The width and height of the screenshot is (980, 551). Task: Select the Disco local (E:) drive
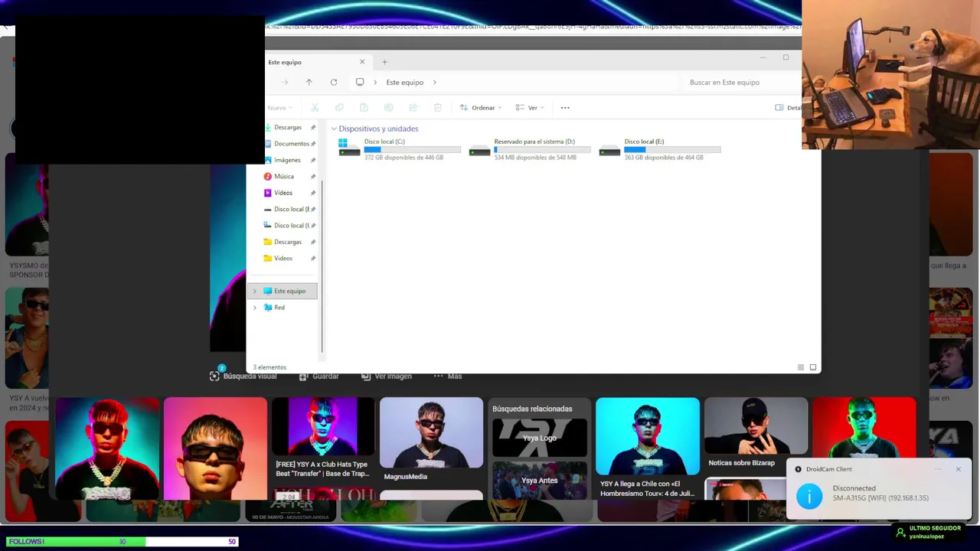pyautogui.click(x=660, y=149)
